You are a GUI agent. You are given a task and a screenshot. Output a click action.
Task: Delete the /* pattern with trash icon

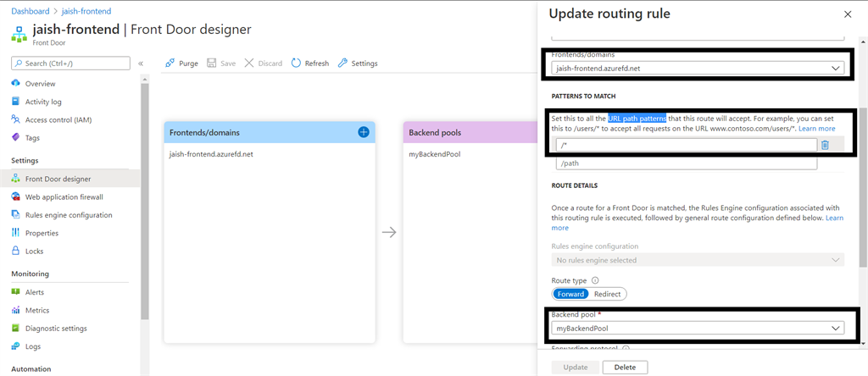coord(825,145)
